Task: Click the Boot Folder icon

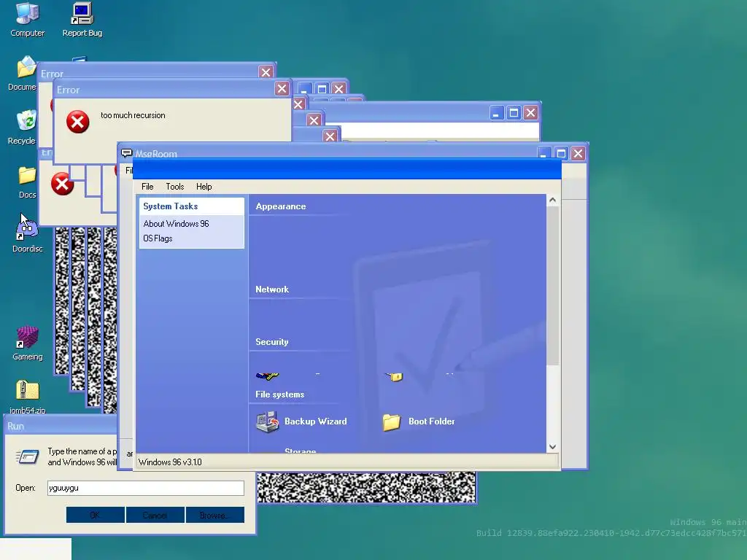Action: pos(392,422)
